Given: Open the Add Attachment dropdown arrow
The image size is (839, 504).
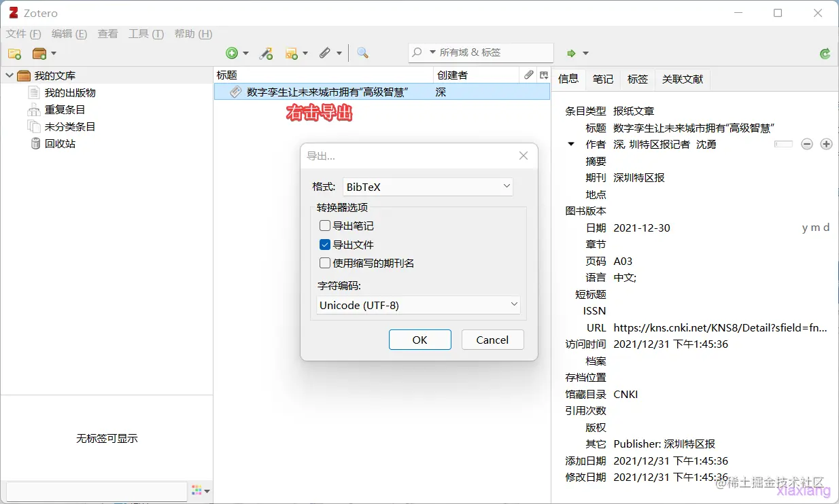Looking at the screenshot, I should coord(338,53).
